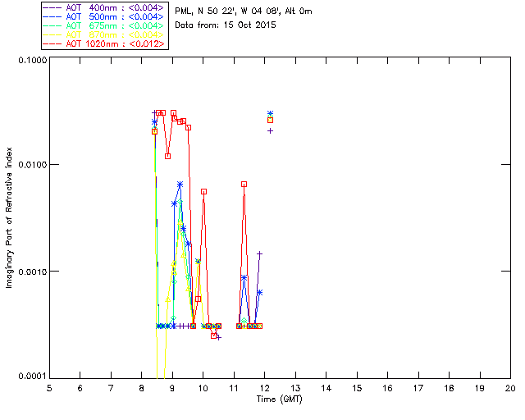Viewport: 525px width, 420px height.
Task: Click the x-axis tick label 5
Action: [49, 388]
